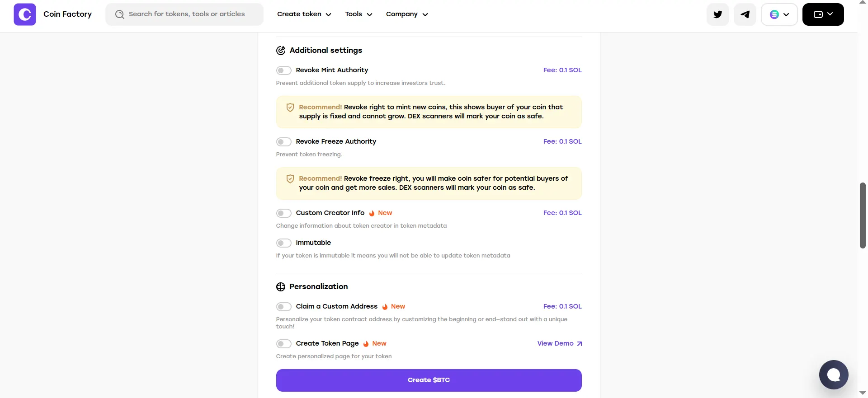
Task: Click the Create $BTC button
Action: 429,380
